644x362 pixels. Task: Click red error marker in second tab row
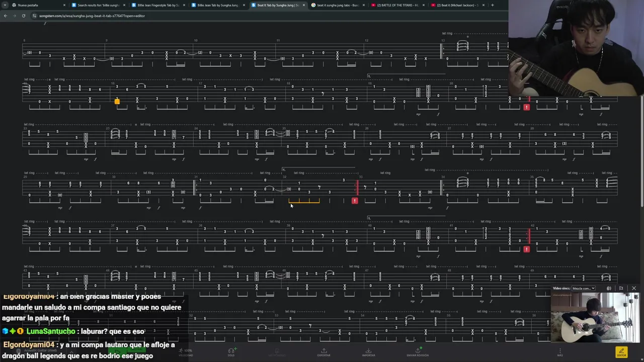click(x=526, y=107)
